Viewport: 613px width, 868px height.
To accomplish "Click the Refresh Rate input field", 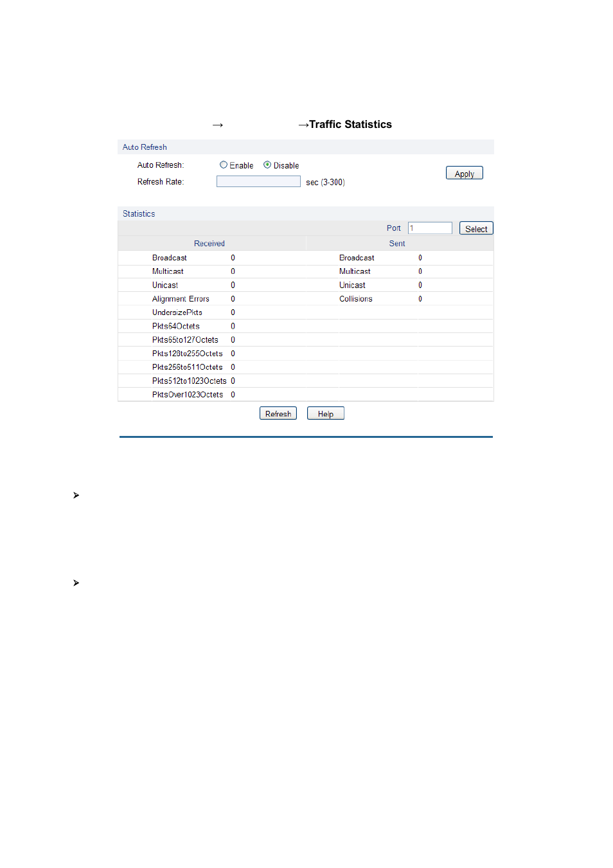I will click(258, 182).
